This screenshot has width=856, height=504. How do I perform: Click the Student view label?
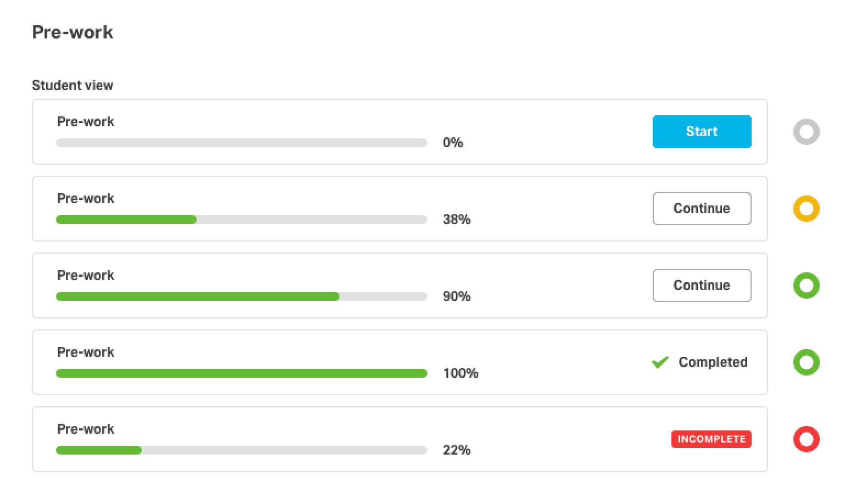tap(73, 86)
